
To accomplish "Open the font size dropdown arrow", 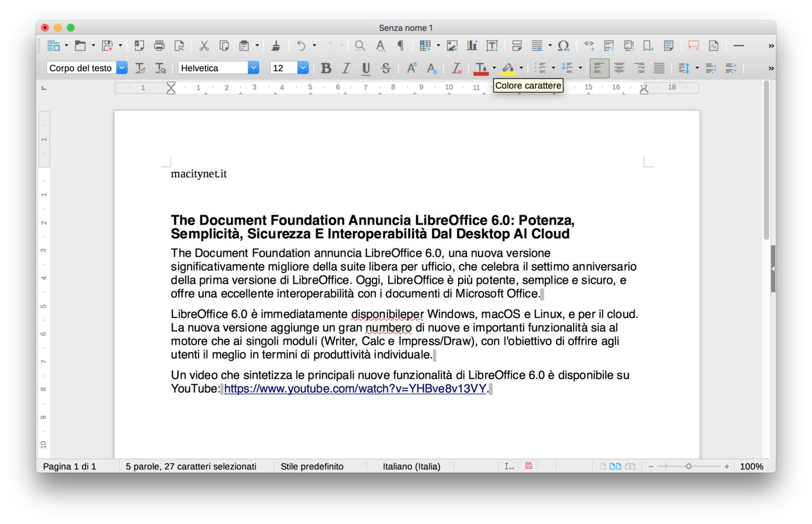I will (303, 68).
